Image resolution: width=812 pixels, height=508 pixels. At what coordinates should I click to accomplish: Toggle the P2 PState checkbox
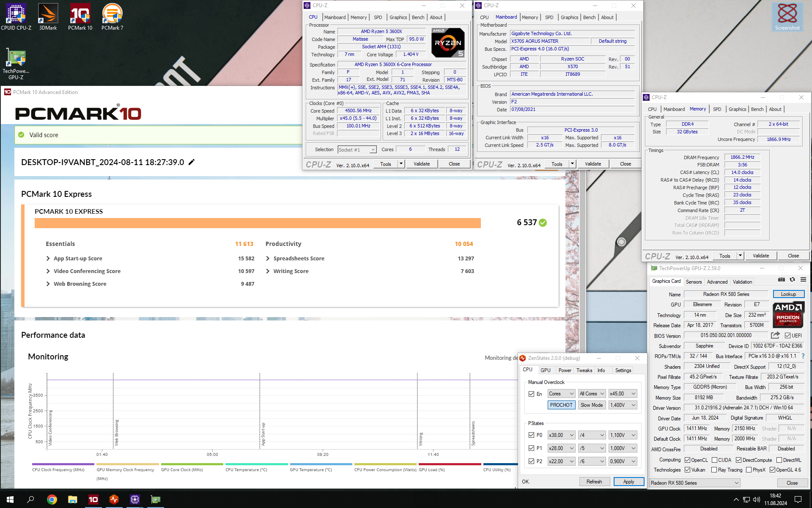point(531,461)
